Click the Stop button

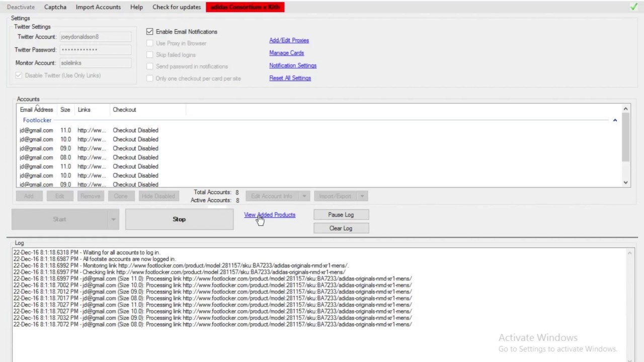pos(179,219)
